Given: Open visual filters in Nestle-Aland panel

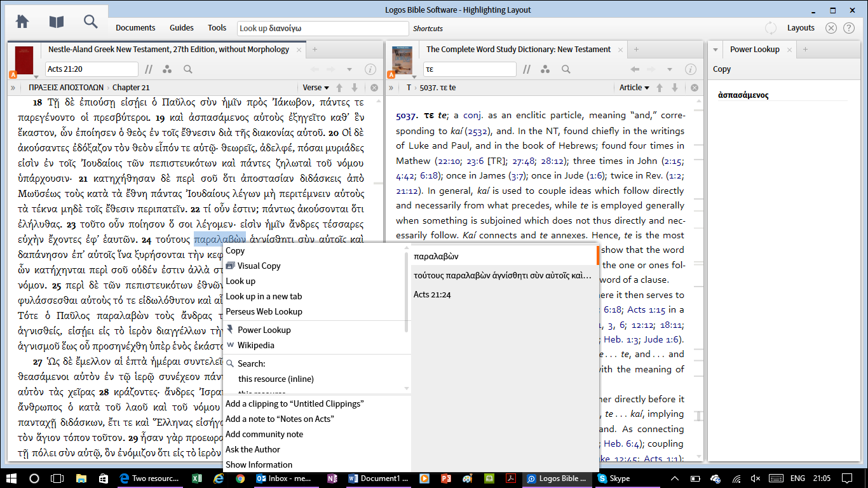Looking at the screenshot, I should click(167, 69).
